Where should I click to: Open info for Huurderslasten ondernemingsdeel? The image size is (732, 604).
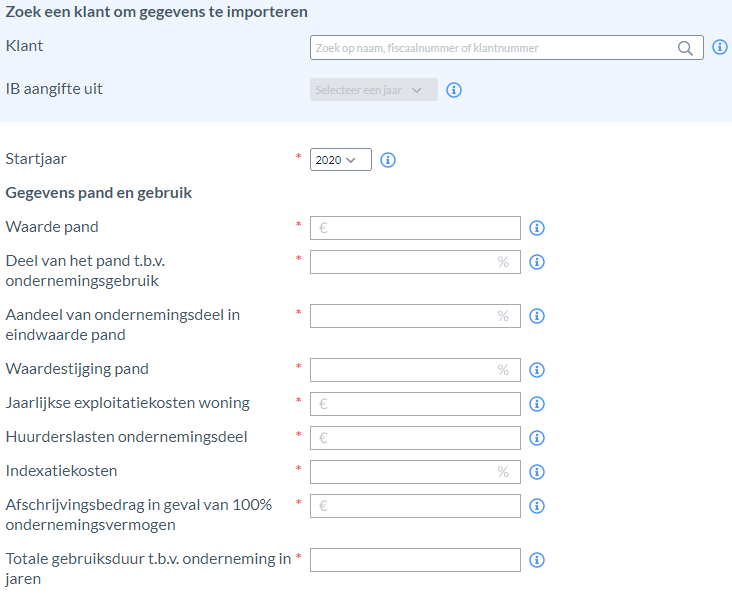click(537, 438)
